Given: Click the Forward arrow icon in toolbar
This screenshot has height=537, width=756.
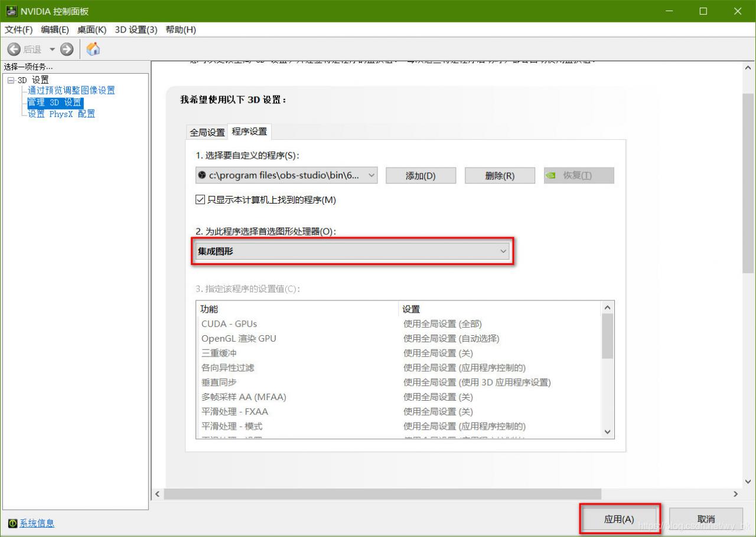Looking at the screenshot, I should click(67, 50).
